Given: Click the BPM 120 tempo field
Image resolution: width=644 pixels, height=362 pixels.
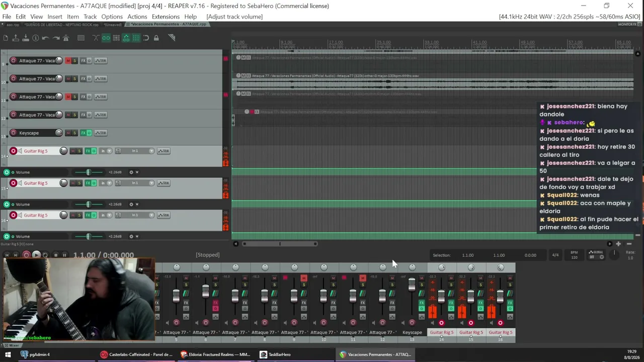Looking at the screenshot, I should click(x=574, y=255).
